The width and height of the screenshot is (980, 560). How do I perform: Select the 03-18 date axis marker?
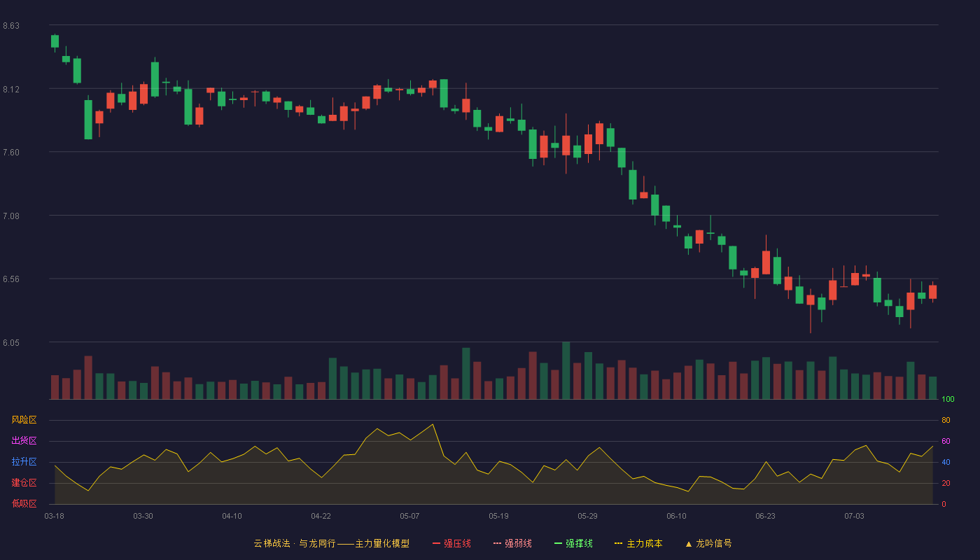[x=55, y=516]
